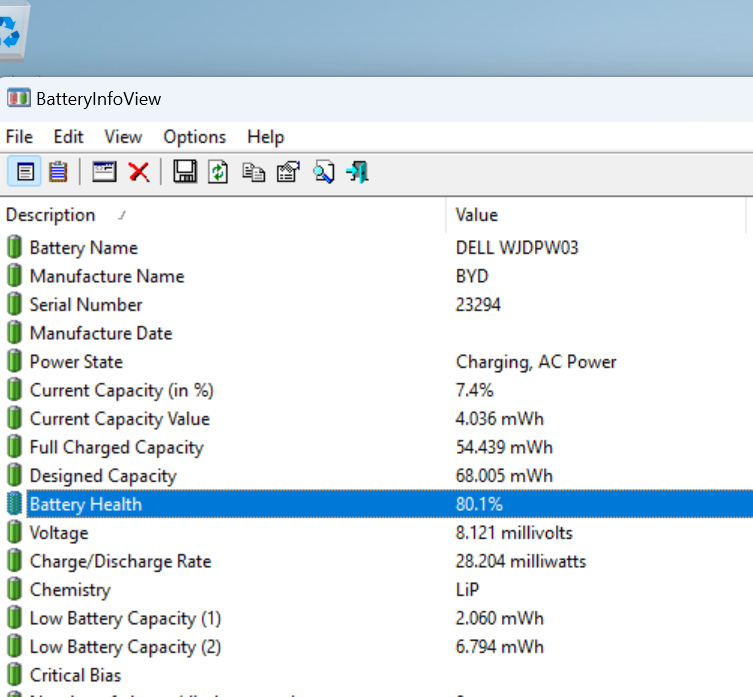Click the Exit door toolbar icon

click(x=358, y=171)
